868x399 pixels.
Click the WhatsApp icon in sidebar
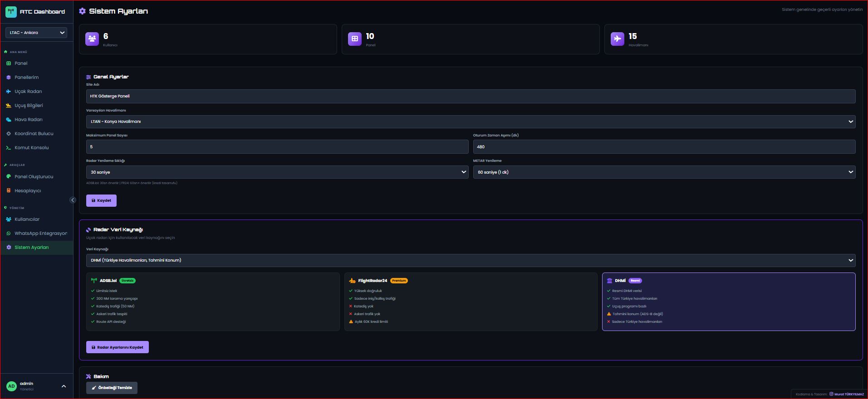[9, 234]
